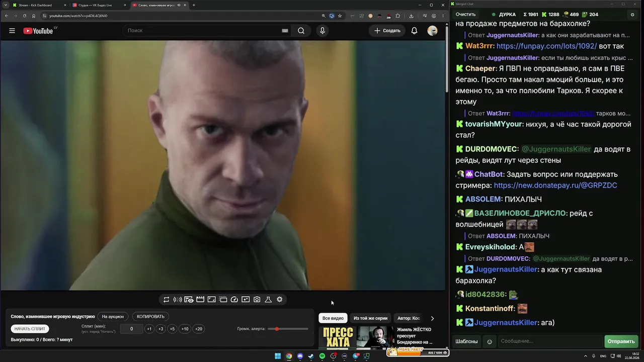Focus the YouTube 'Поиск' search field

(201, 31)
